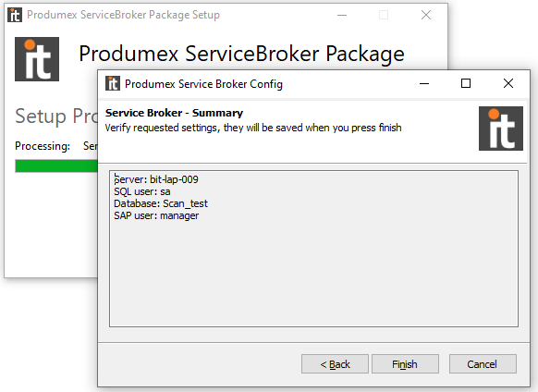Click the large logo in Package Setup window

point(37,59)
